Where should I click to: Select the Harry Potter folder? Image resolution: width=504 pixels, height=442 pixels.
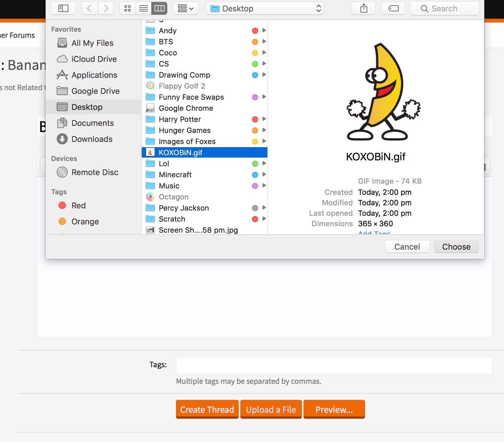205,119
